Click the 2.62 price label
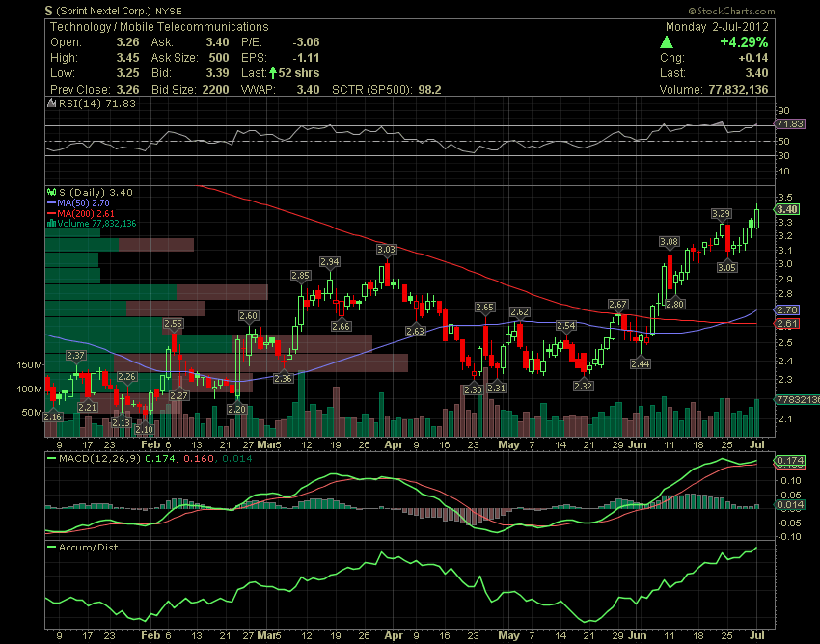Screen dimensions: 820x644 (x=519, y=311)
